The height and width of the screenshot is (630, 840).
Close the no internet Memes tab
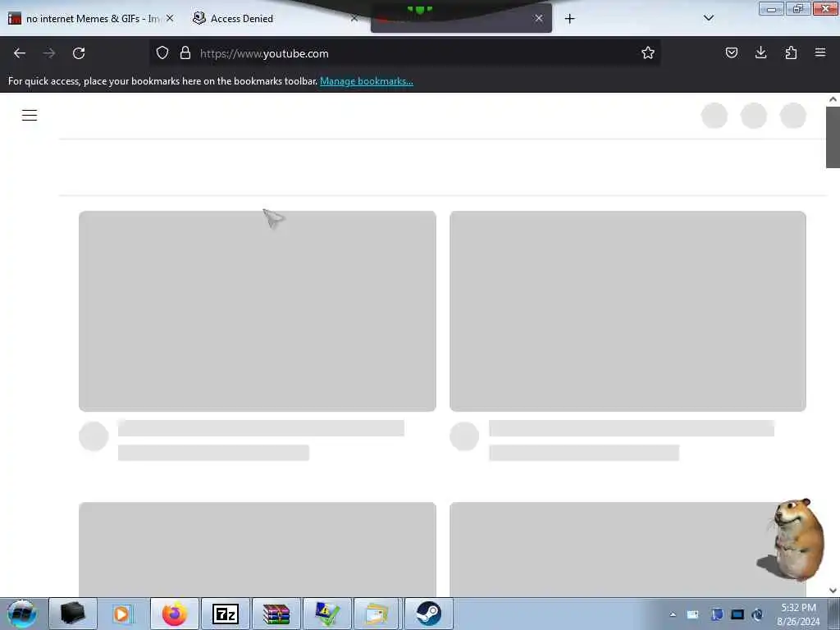pyautogui.click(x=170, y=18)
